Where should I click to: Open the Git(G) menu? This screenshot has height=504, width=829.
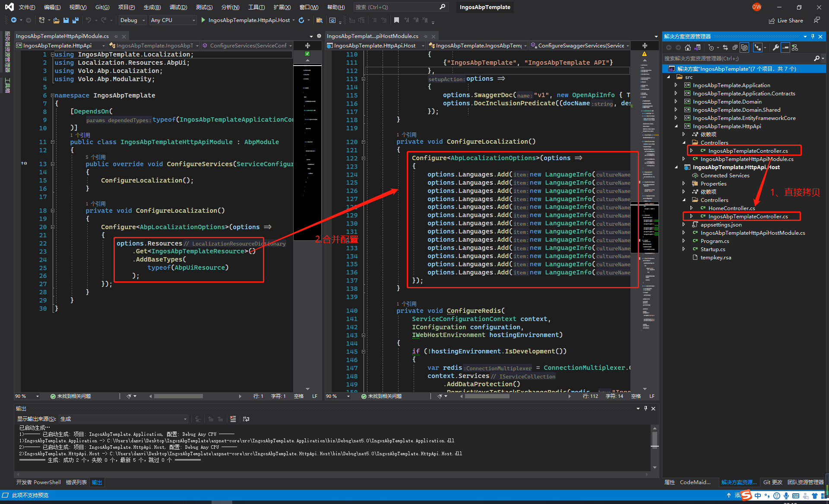102,7
